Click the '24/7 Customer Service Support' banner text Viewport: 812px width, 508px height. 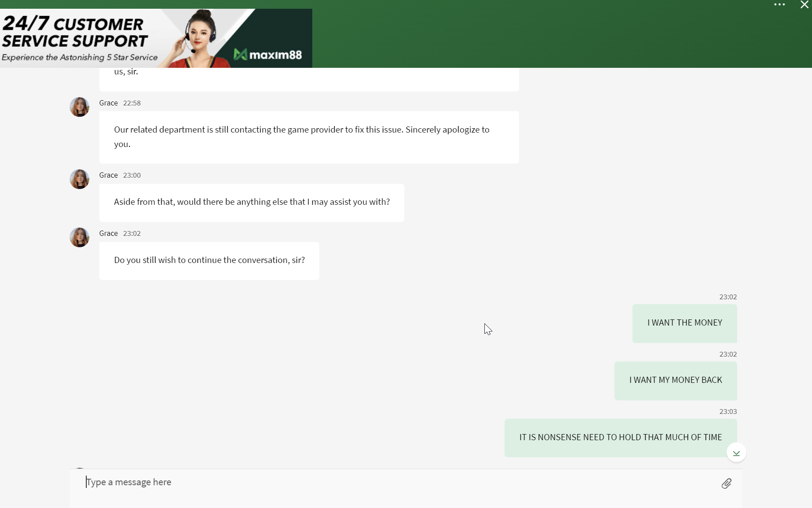click(x=74, y=32)
